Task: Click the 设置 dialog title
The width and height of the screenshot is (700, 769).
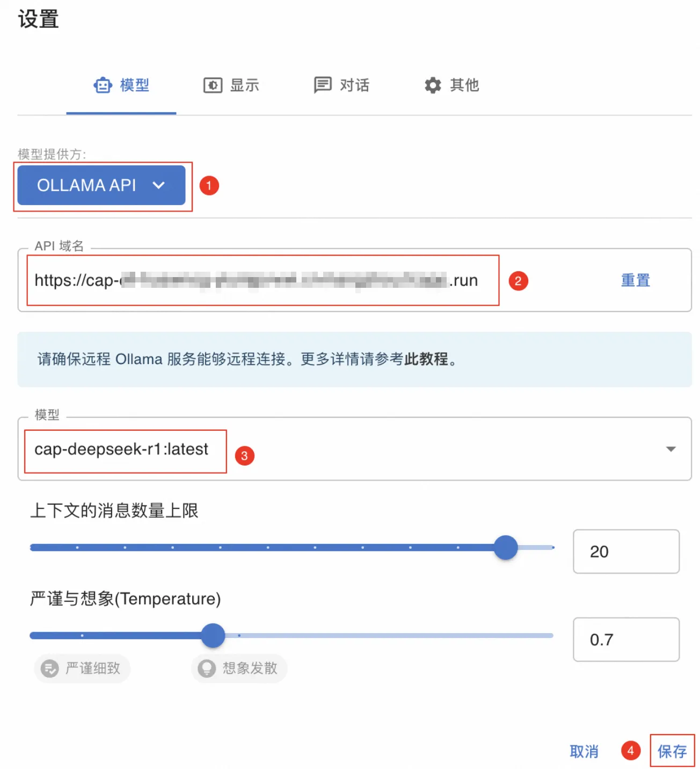Action: 38,19
